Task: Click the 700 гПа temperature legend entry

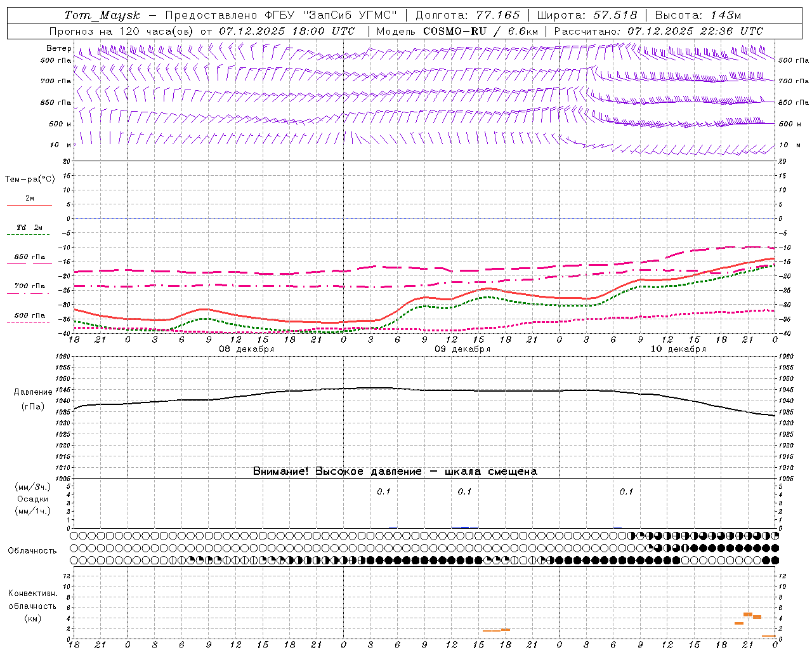Action: point(30,286)
